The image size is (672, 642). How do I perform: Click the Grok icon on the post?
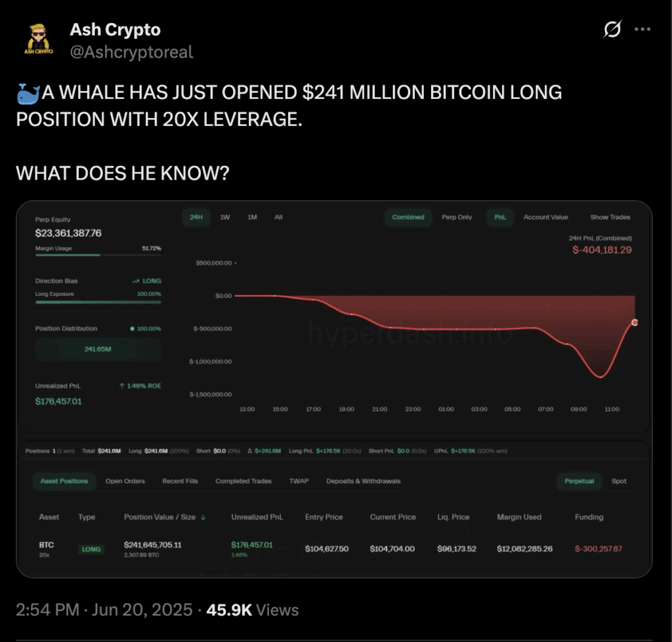612,30
